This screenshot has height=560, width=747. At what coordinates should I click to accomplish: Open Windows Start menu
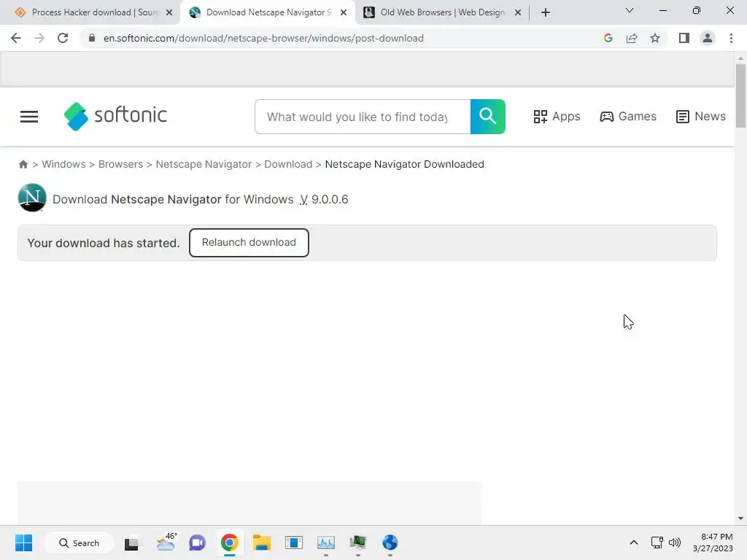[23, 542]
